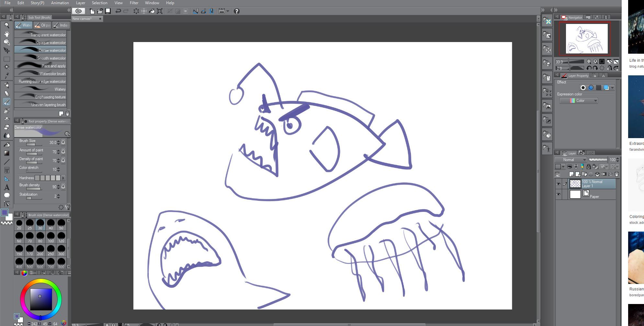Open the Filter menu
Viewport: 644px width, 326px height.
click(x=134, y=3)
